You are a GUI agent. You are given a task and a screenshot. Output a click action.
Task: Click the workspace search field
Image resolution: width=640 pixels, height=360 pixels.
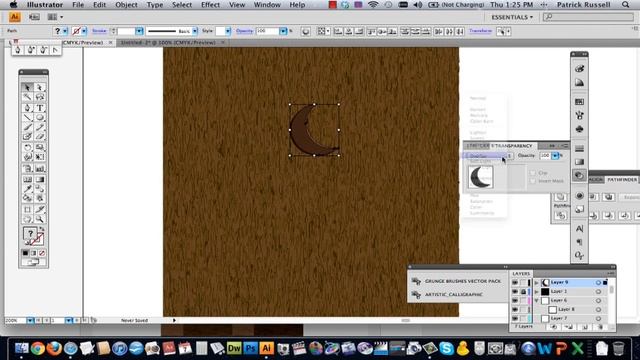tap(589, 17)
